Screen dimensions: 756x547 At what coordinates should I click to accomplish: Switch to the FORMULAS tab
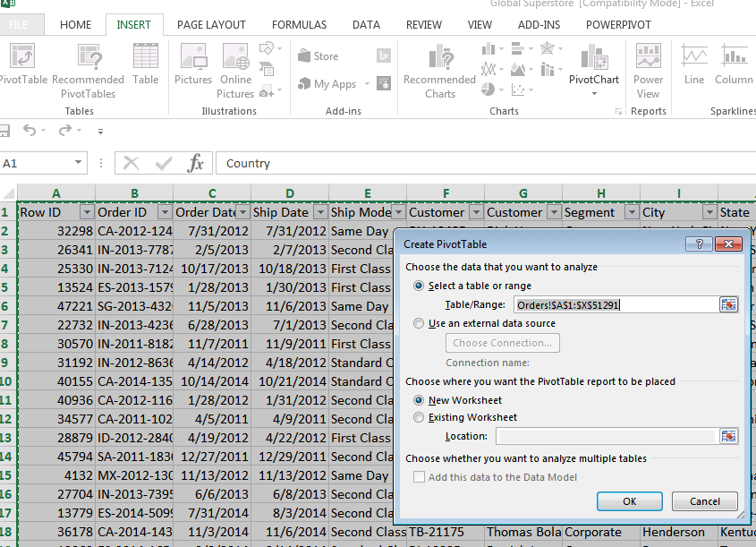pos(299,24)
